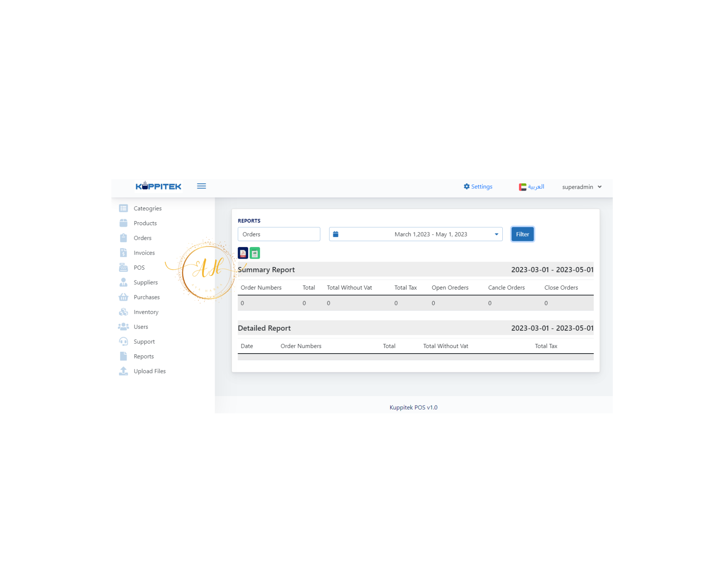Open the Users section
Image resolution: width=728 pixels, height=582 pixels.
coord(141,327)
